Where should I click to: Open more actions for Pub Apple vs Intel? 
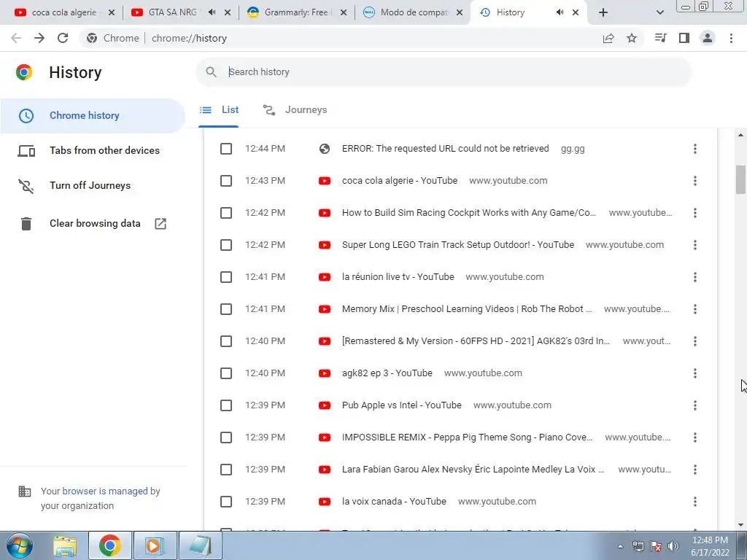coord(695,405)
